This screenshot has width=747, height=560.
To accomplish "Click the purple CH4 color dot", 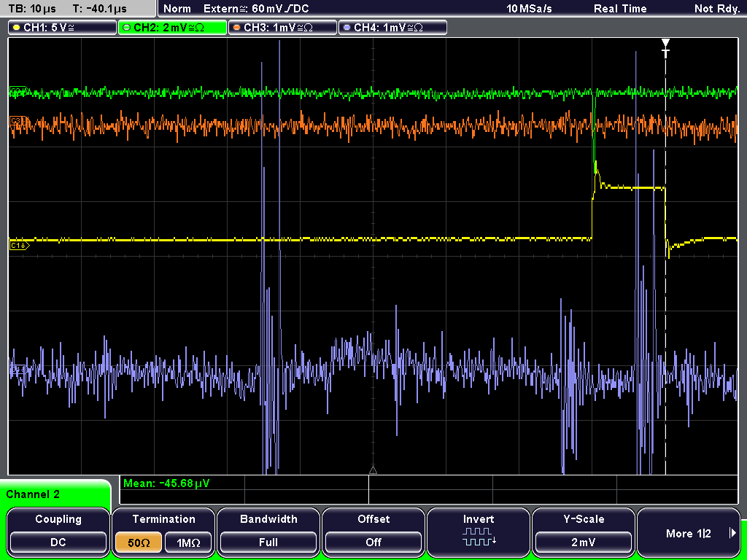I will pos(347,28).
